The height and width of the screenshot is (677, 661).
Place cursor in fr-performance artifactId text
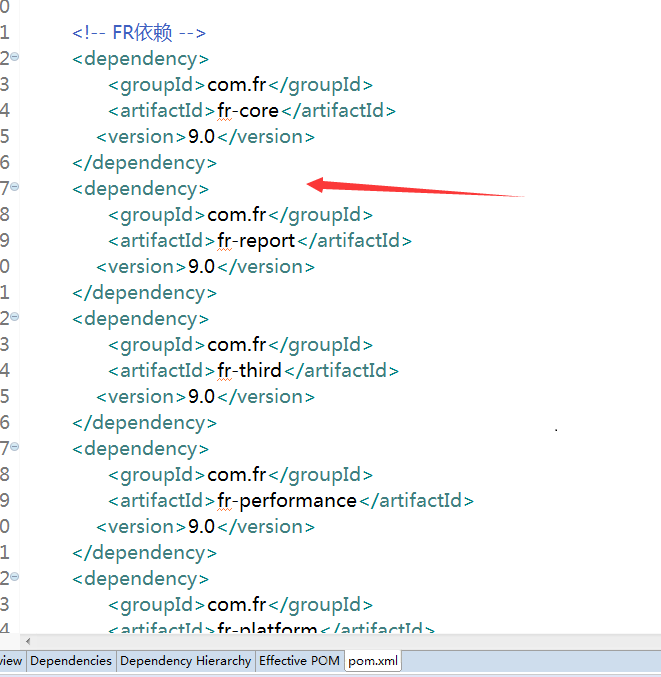[x=287, y=501]
